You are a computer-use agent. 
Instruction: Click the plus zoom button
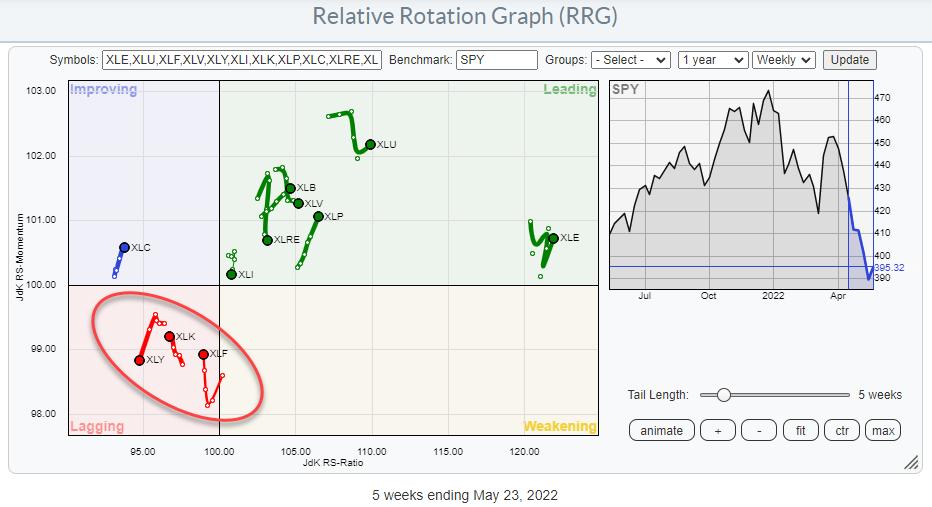coord(718,430)
